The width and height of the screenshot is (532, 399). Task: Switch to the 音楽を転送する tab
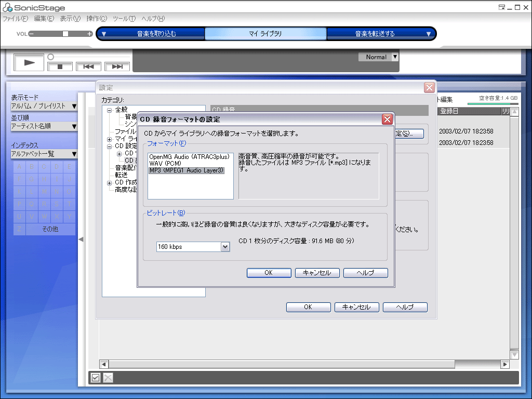[375, 34]
